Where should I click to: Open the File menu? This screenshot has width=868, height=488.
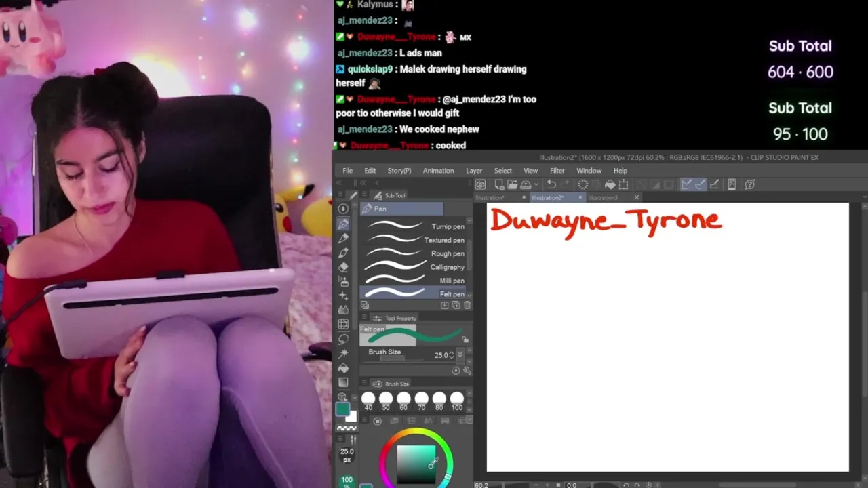point(347,171)
